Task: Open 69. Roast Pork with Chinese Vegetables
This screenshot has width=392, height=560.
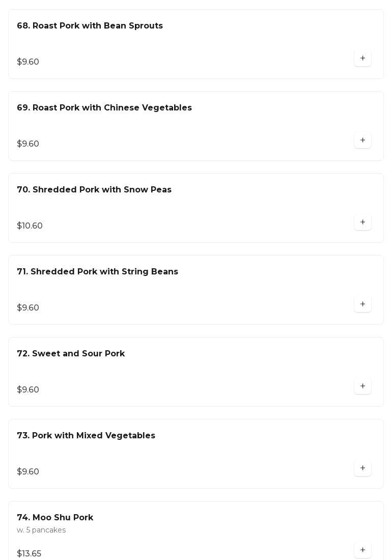Action: click(104, 108)
